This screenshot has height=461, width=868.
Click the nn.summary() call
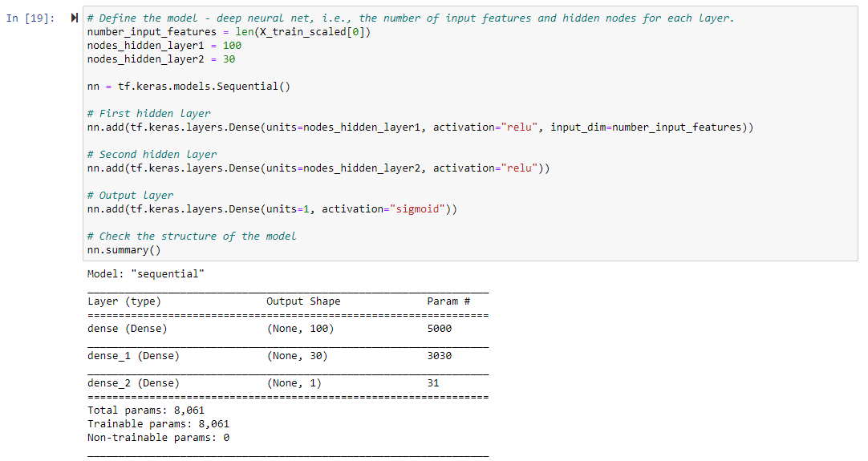tap(124, 250)
